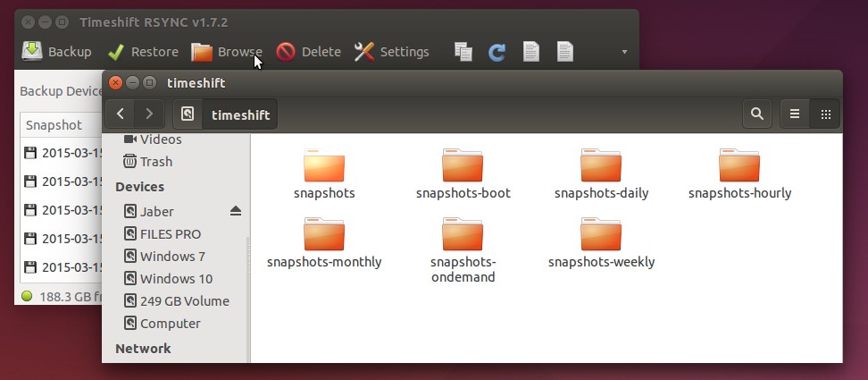Go back in the file manager
Viewport: 868px width, 380px height.
click(121, 114)
